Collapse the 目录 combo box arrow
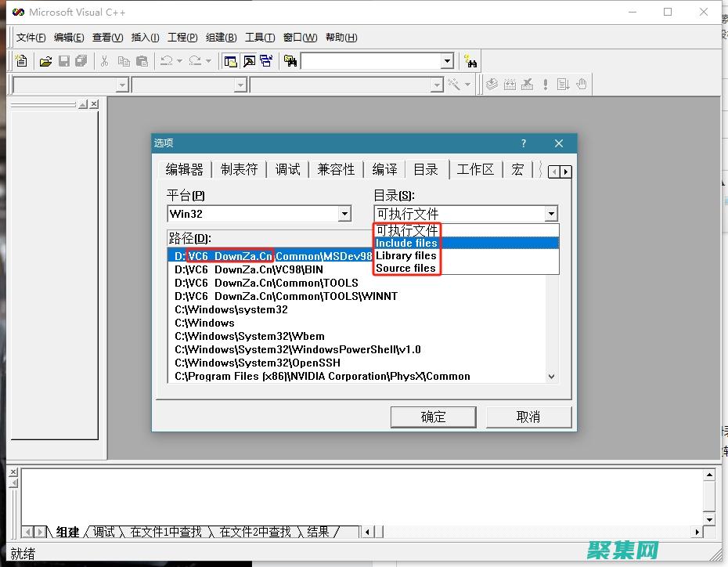The height and width of the screenshot is (567, 728). (551, 214)
